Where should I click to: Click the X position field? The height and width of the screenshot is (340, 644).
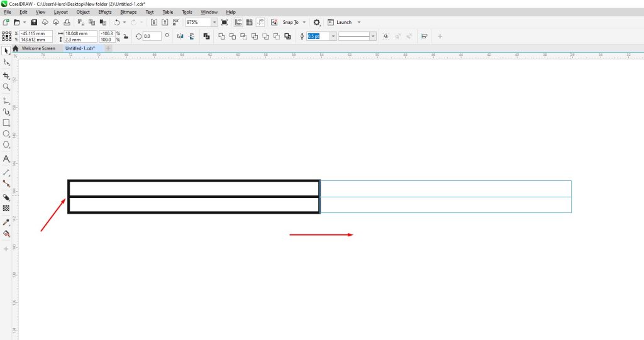(36, 33)
